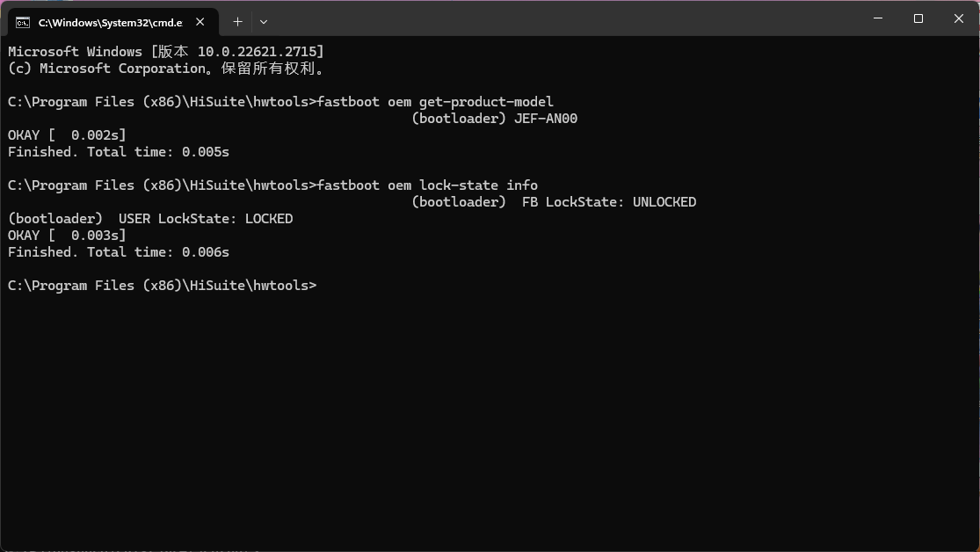Minimize the terminal window

point(877,18)
